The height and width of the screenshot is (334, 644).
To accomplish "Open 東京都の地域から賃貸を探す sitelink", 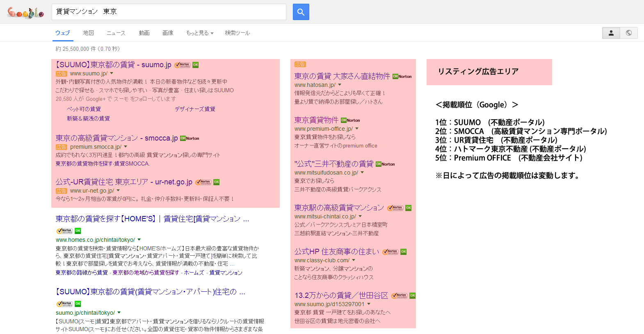I will tap(146, 273).
